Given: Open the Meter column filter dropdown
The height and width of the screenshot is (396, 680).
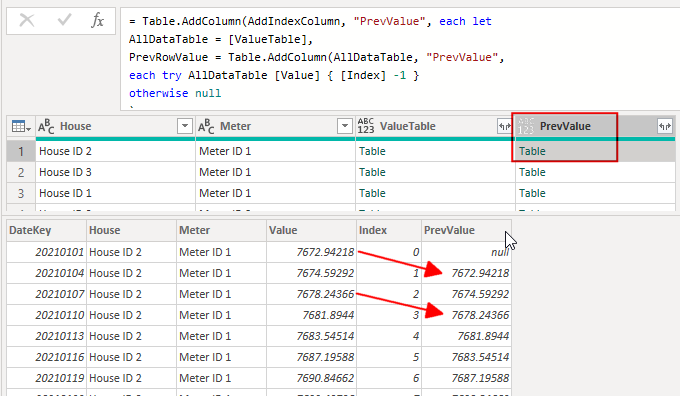Looking at the screenshot, I should [345, 126].
